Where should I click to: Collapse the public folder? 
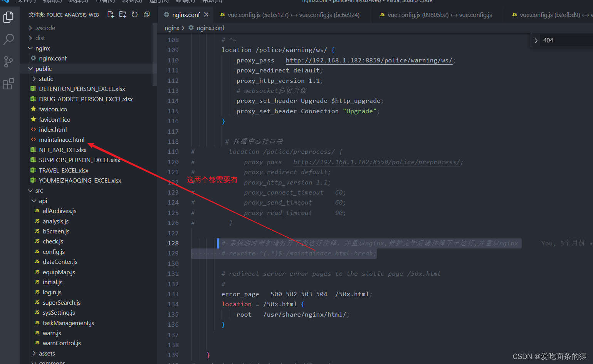click(x=43, y=69)
